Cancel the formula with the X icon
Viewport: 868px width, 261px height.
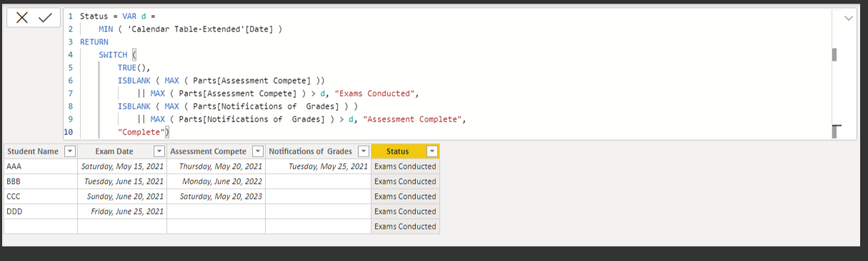[x=22, y=19]
